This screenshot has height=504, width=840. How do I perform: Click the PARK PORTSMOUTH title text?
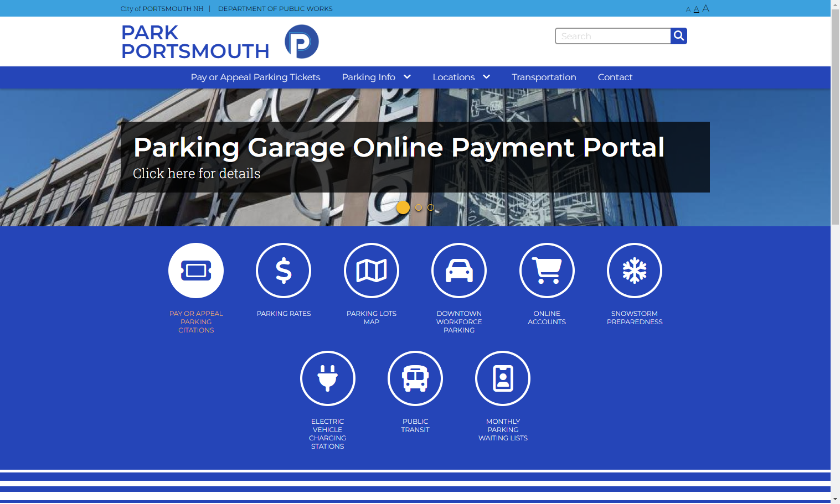[195, 42]
